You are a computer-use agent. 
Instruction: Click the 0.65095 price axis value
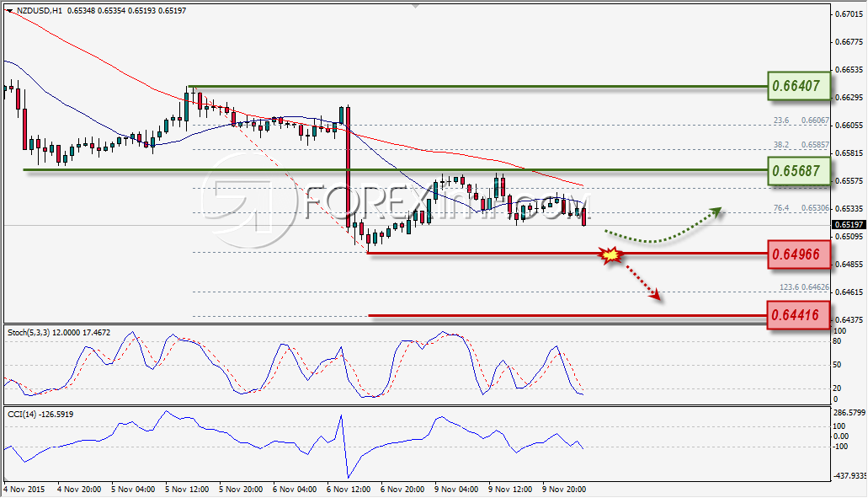[849, 237]
